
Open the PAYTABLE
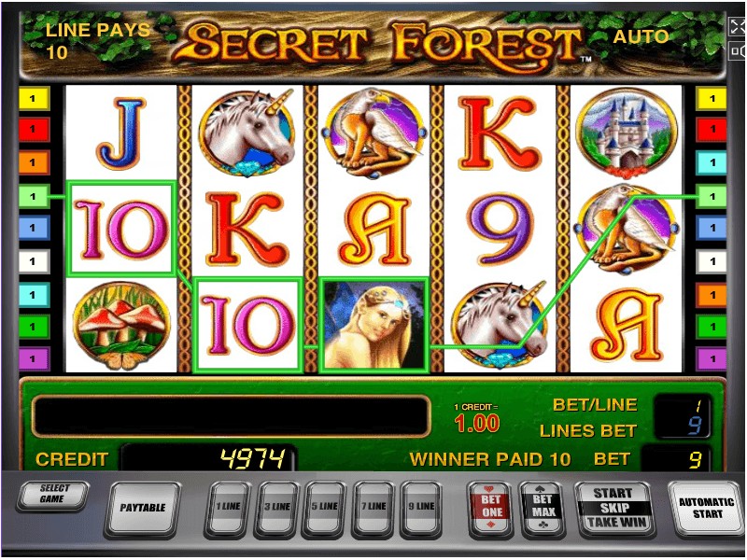point(143,509)
